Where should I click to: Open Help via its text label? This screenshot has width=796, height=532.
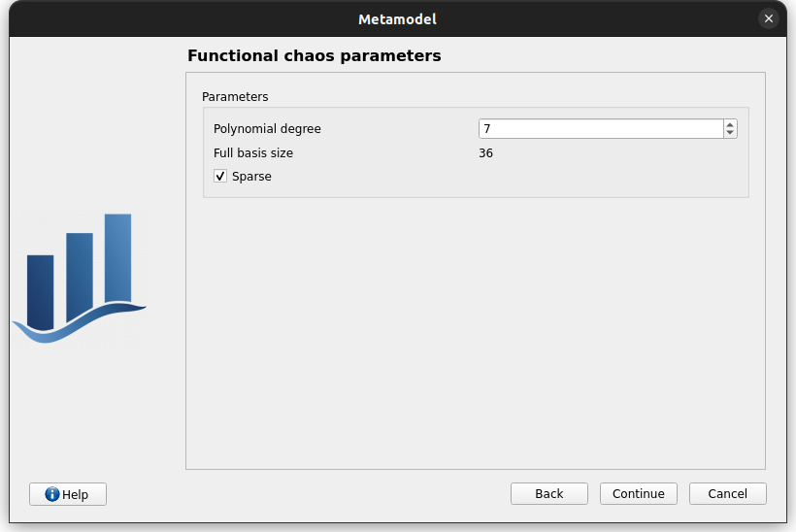pos(76,494)
